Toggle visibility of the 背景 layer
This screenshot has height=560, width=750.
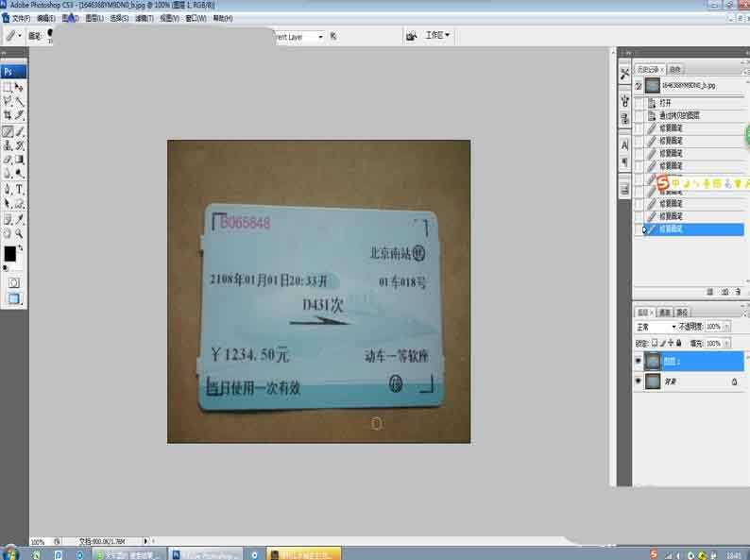coord(638,382)
